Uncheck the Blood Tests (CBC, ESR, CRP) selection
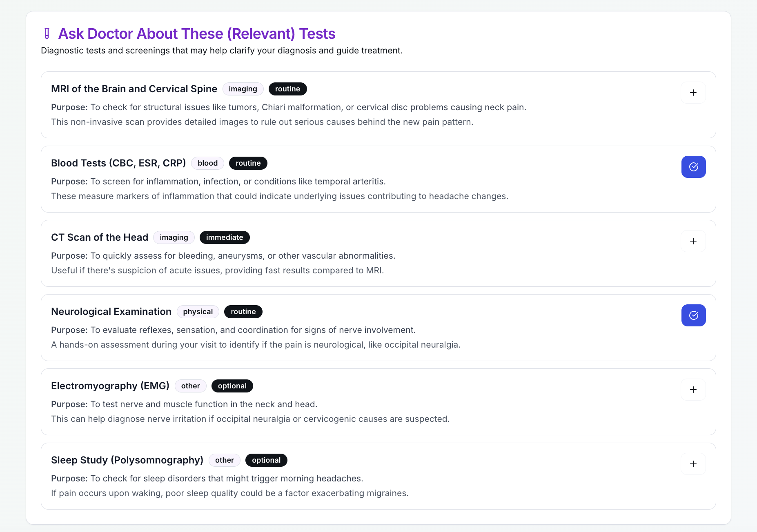Viewport: 757px width, 532px height. pyautogui.click(x=693, y=167)
